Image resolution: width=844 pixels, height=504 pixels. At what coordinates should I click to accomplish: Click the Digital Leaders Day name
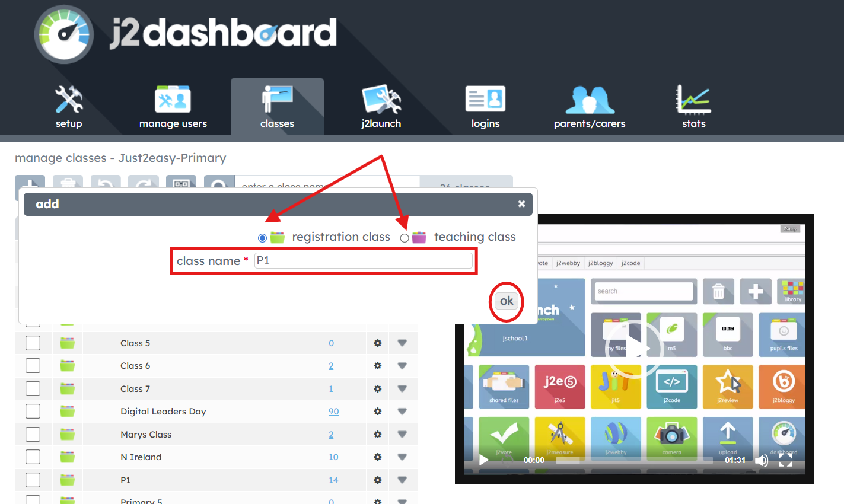[163, 412]
